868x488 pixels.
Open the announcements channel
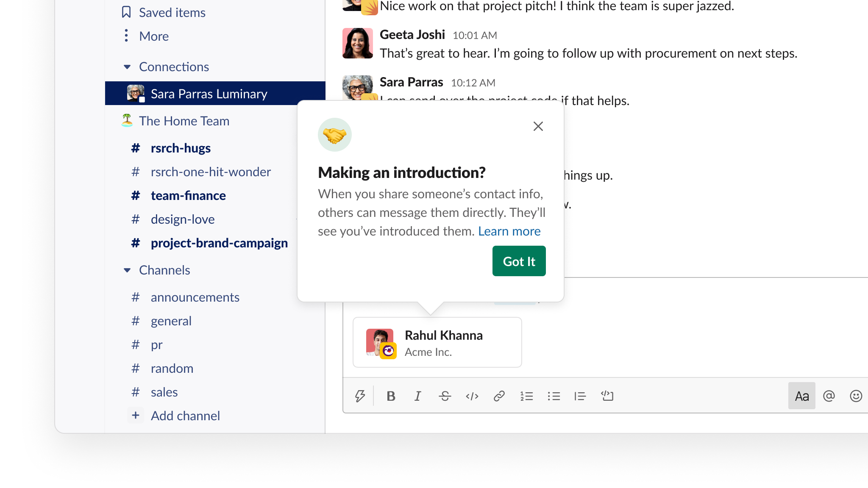(195, 297)
